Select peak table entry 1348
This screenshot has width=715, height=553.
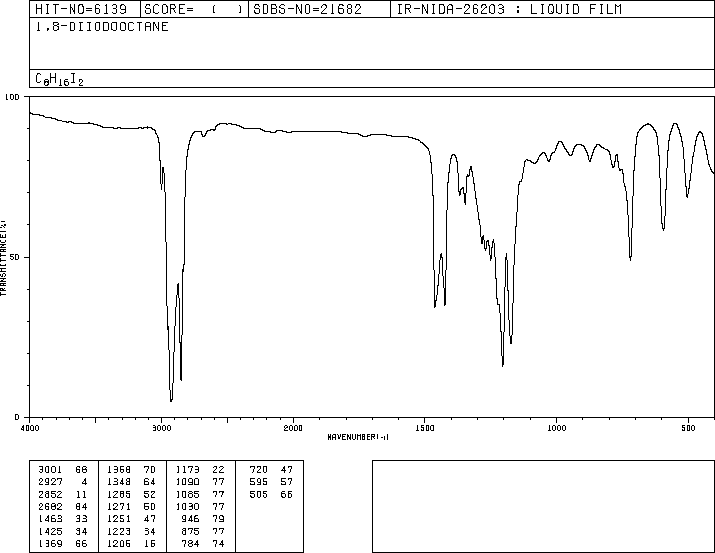click(119, 482)
